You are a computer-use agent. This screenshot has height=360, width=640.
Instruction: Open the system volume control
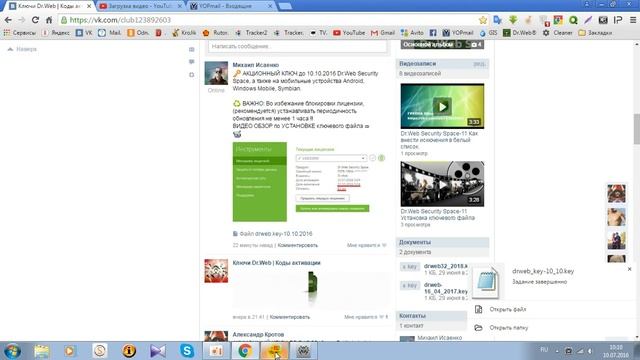590,351
